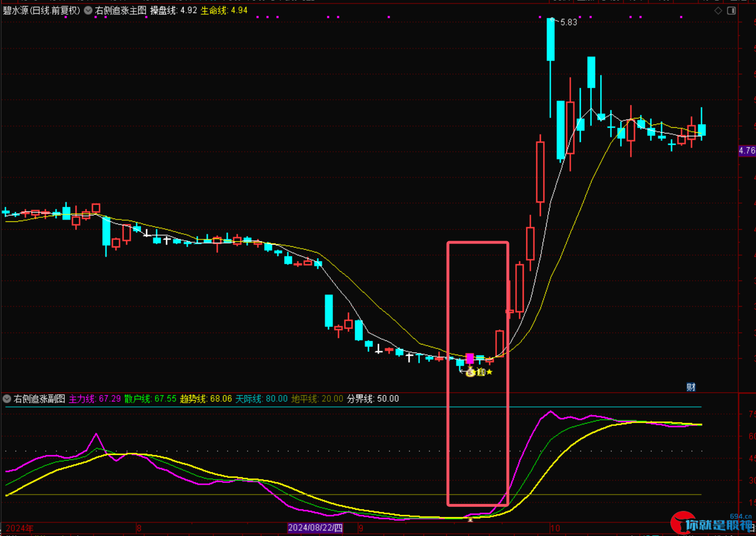
Task: Toggle the side panel layout icon
Action: tap(731, 11)
